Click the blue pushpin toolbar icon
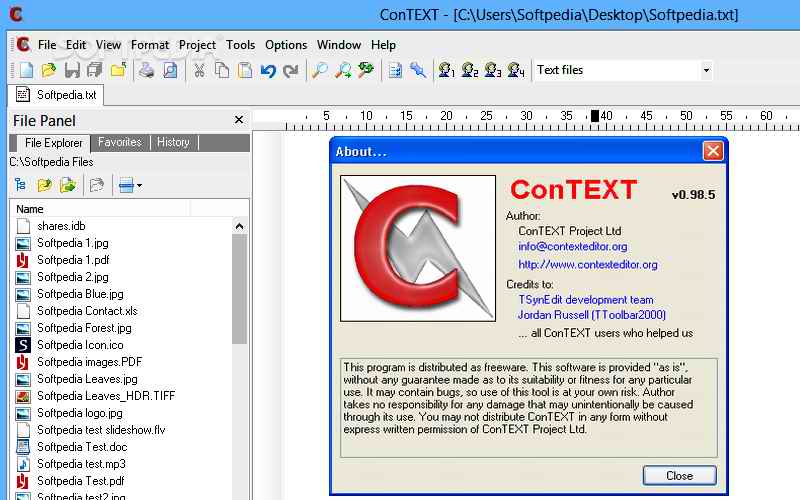The height and width of the screenshot is (500, 800). coord(418,70)
